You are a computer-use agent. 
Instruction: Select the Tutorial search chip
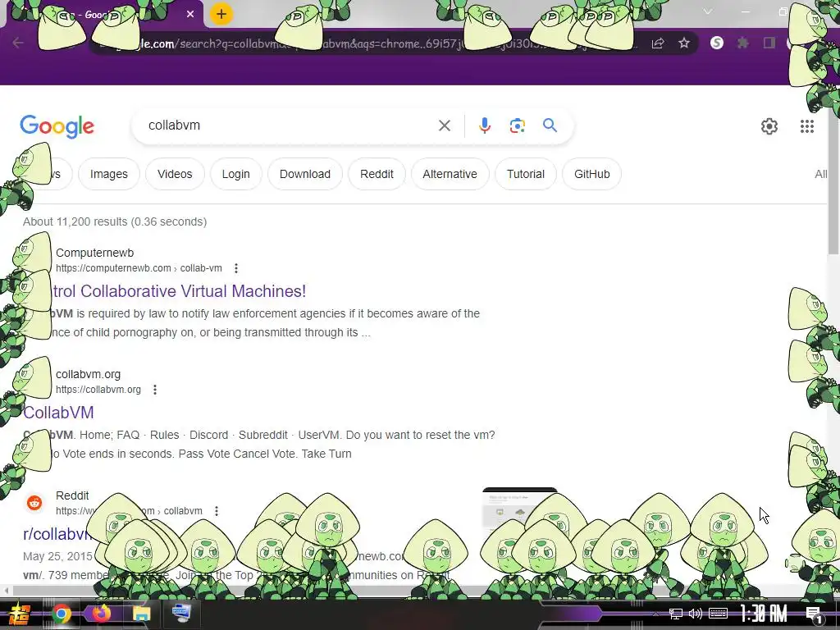point(526,174)
